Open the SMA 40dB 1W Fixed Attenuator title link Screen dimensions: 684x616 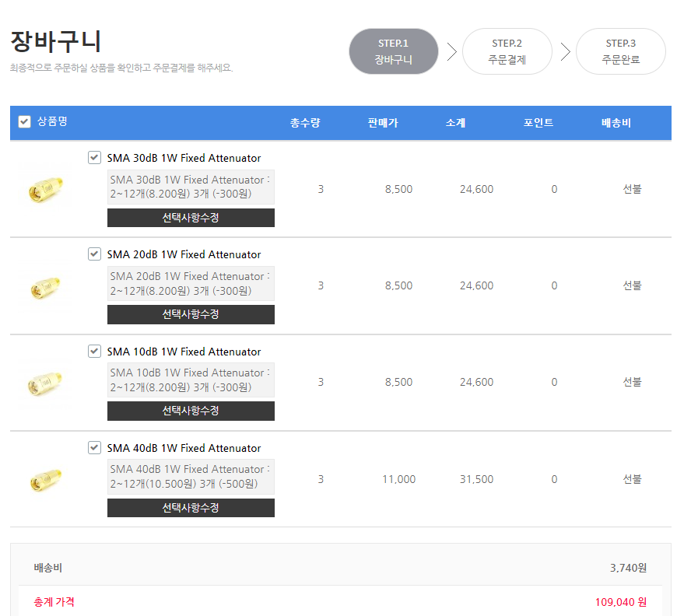pyautogui.click(x=184, y=448)
